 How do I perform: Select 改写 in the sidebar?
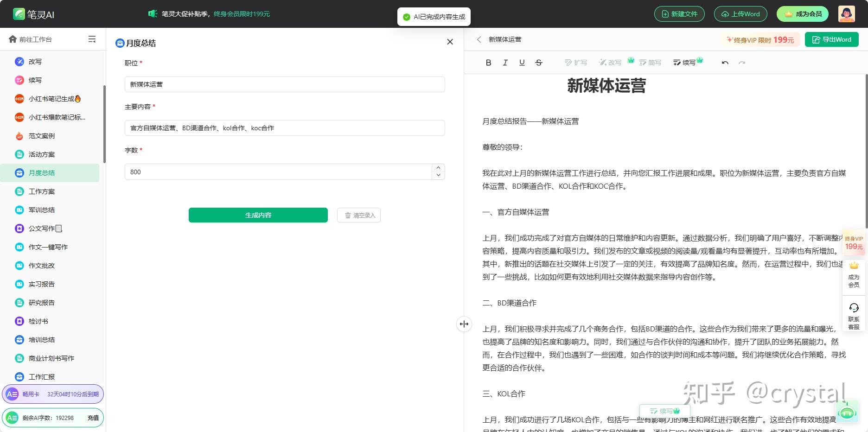point(50,62)
